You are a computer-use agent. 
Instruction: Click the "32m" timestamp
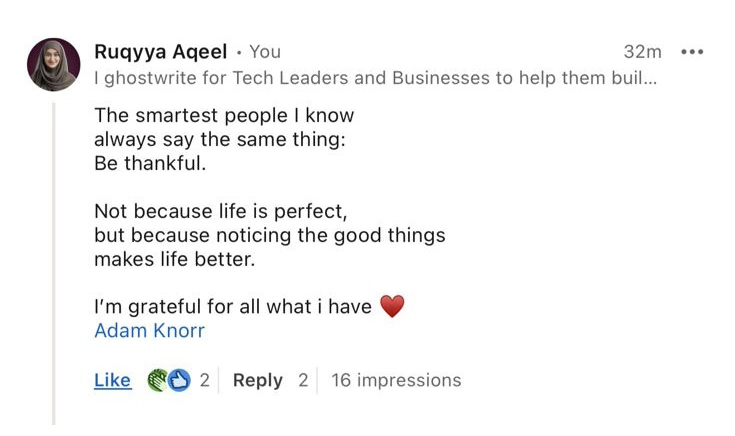point(642,52)
